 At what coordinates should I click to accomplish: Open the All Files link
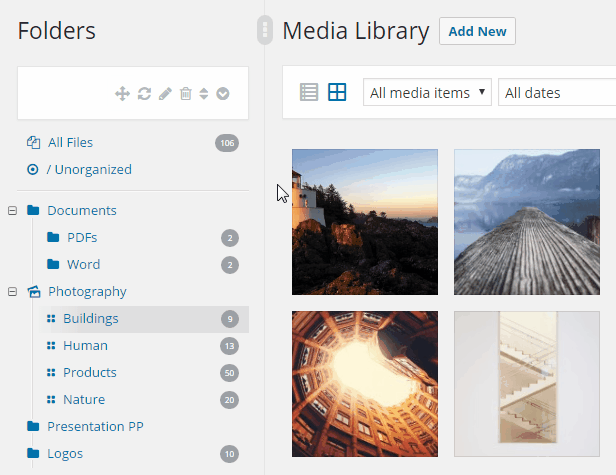coord(70,143)
